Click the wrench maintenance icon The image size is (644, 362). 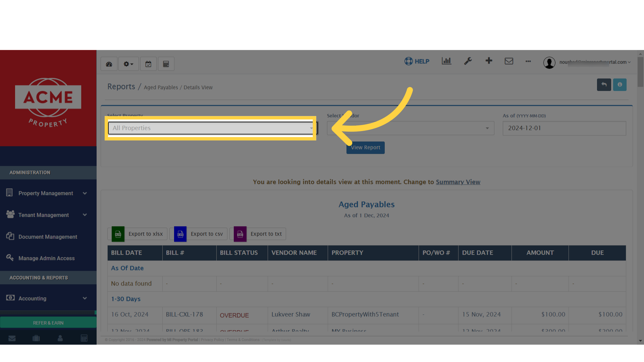(468, 61)
